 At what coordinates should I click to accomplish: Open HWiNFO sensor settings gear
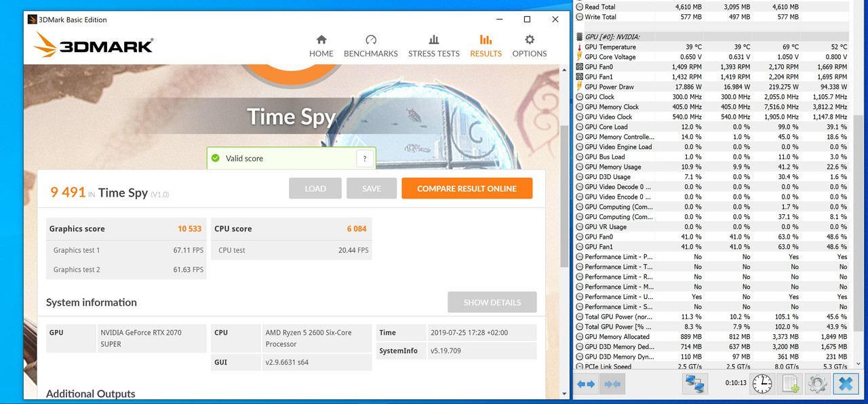pos(817,384)
